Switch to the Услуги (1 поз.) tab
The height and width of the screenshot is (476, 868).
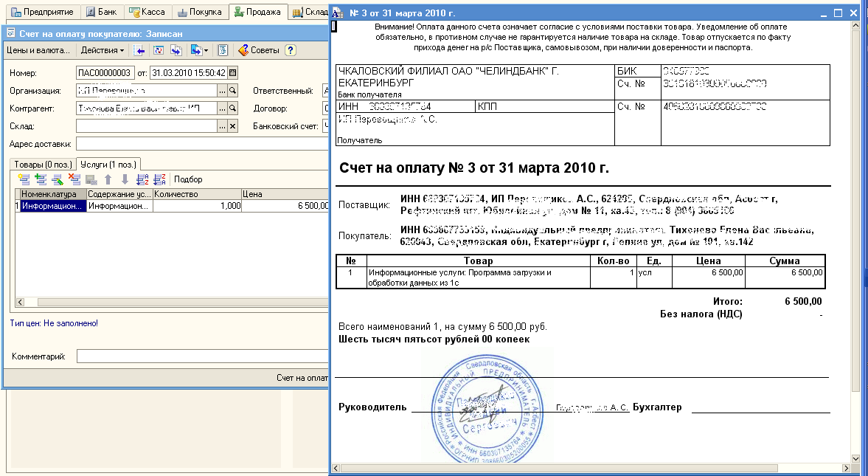(x=108, y=165)
